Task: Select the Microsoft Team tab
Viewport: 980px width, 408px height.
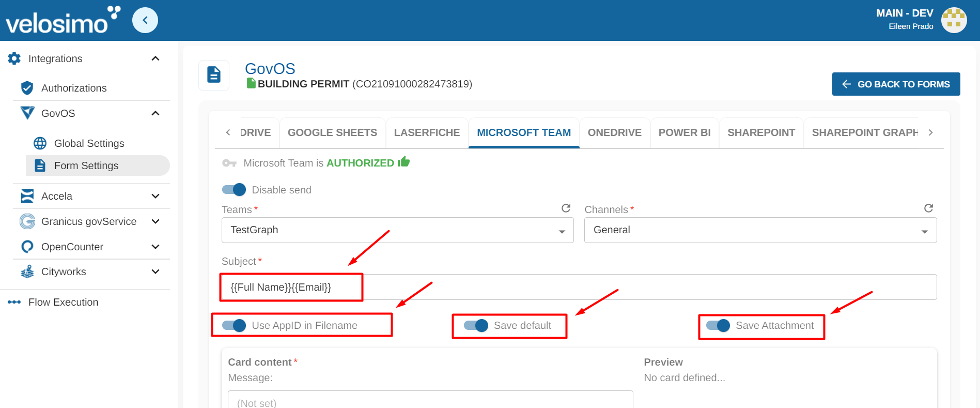Action: pos(524,132)
